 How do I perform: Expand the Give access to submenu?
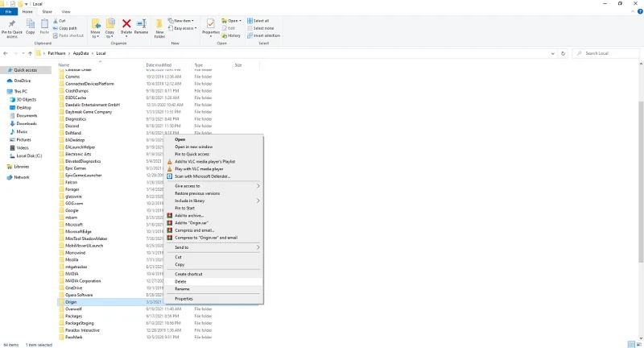213,186
